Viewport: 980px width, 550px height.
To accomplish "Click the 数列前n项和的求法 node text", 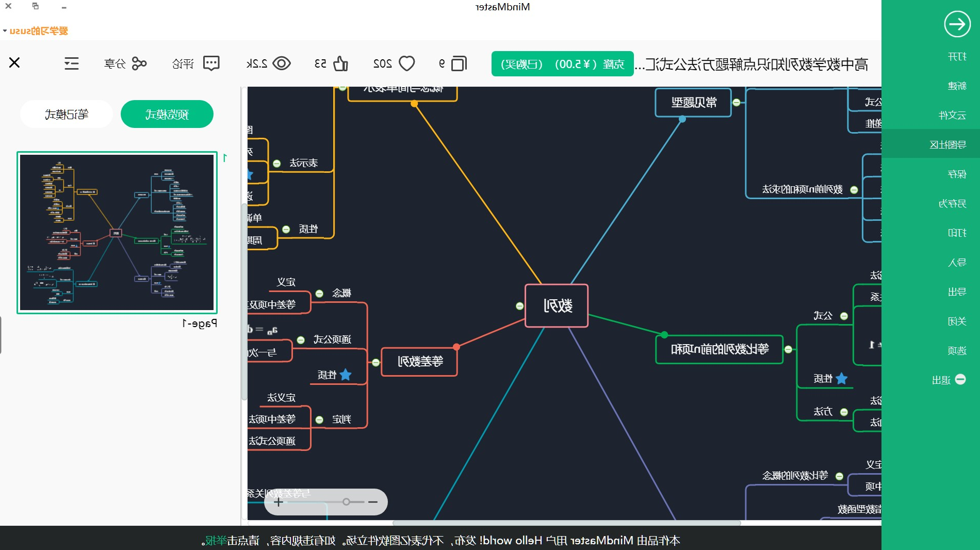I will [803, 189].
